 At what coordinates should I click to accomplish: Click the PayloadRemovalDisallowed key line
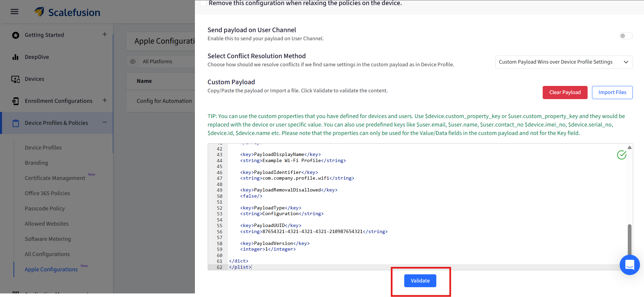point(289,190)
